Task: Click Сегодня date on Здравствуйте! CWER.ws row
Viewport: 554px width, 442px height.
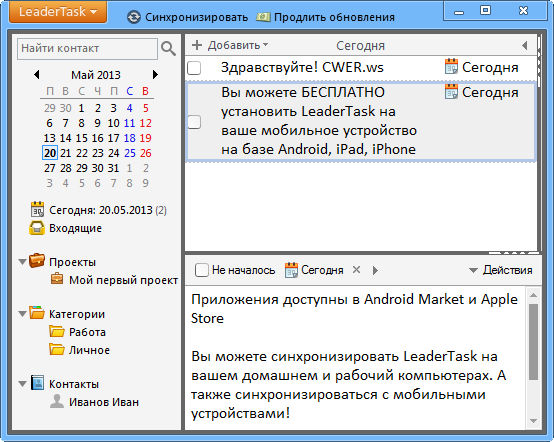Action: [x=490, y=67]
